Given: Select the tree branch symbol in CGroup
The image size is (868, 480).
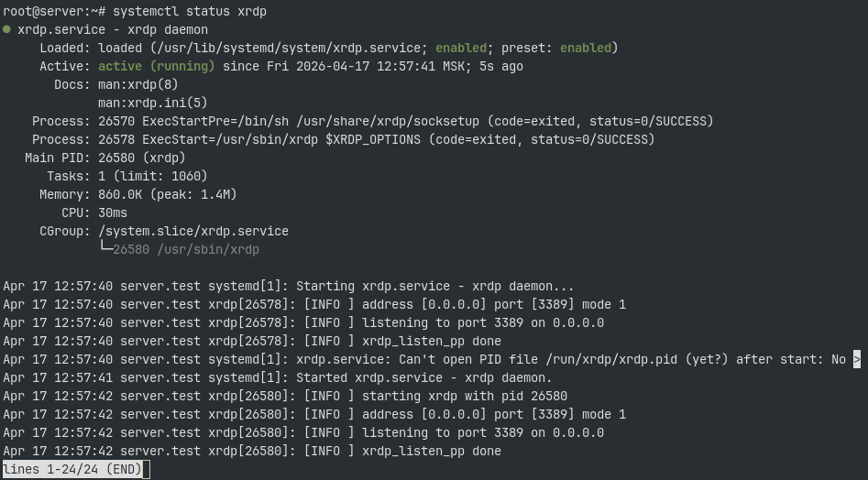Looking at the screenshot, I should click(105, 249).
